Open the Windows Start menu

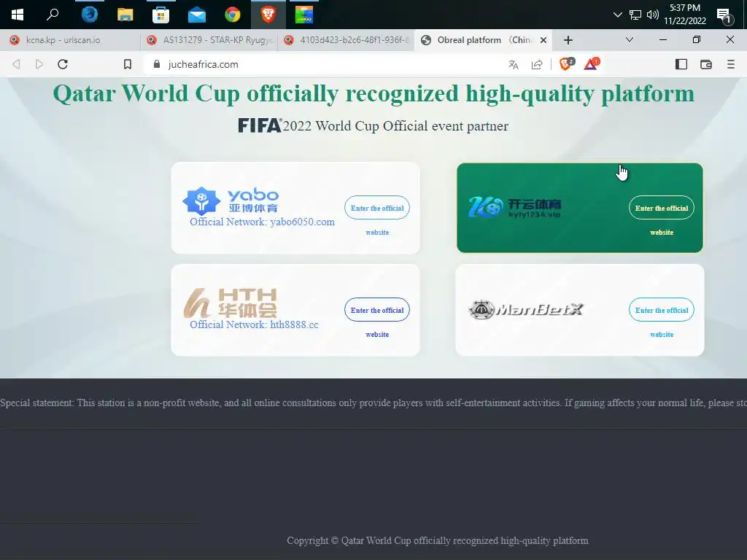(18, 15)
